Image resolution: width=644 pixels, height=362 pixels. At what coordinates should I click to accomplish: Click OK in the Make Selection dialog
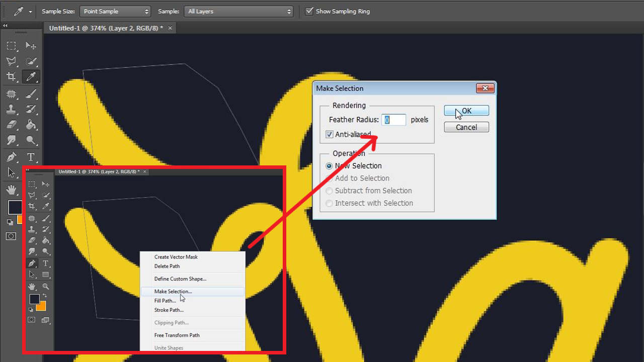466,111
